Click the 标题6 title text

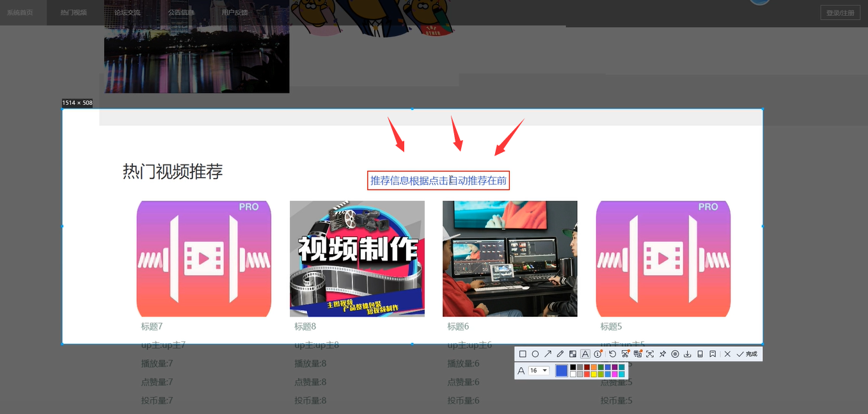(458, 326)
